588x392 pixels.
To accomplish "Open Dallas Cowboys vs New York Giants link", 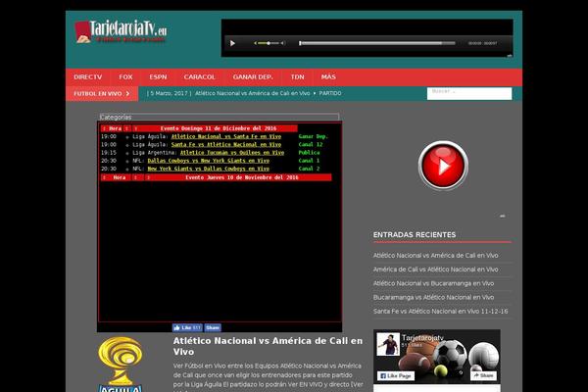I will coord(208,161).
